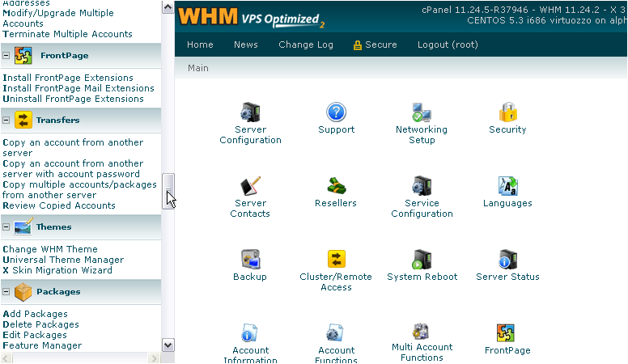Go to Home in top navigation
The image size is (628, 364).
coord(200,44)
